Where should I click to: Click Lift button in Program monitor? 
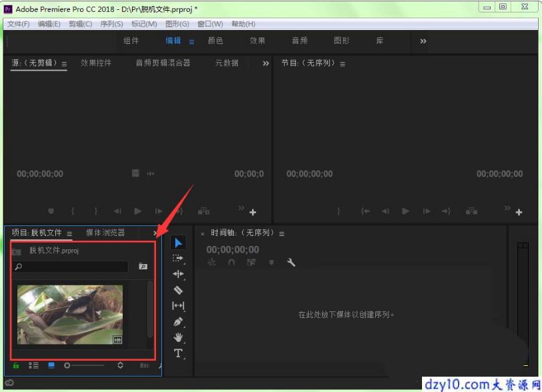click(x=471, y=211)
